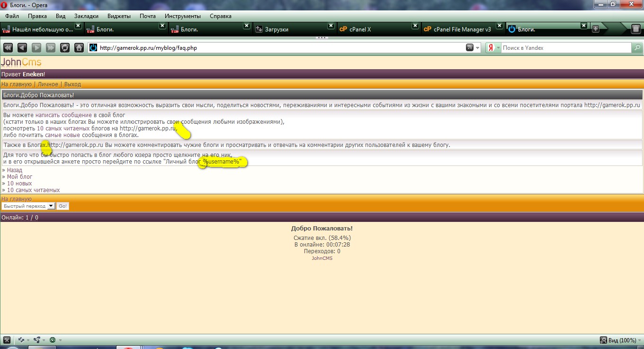The width and height of the screenshot is (644, 349).
Task: Click the » Назад link
Action: (12, 170)
